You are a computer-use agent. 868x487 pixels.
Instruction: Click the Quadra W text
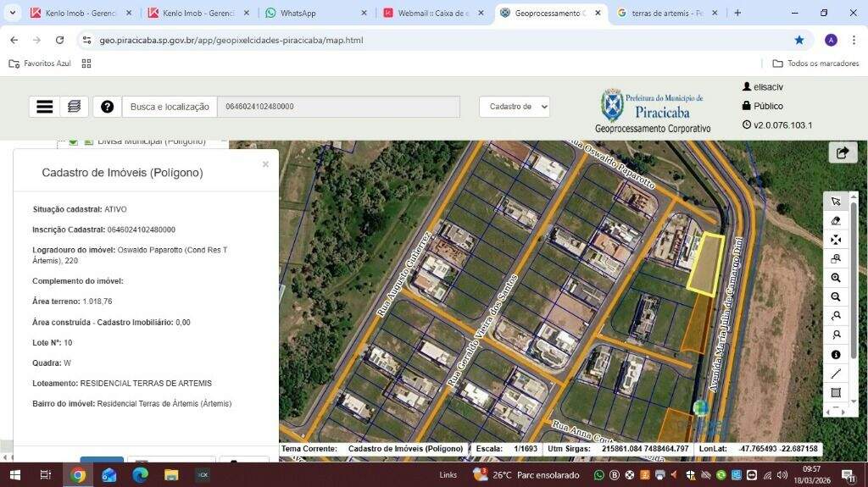[52, 363]
